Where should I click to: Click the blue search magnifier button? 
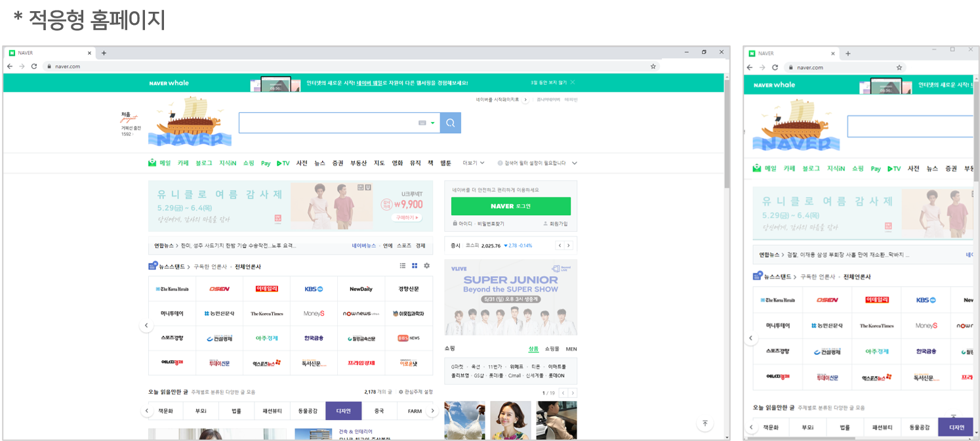tap(451, 123)
